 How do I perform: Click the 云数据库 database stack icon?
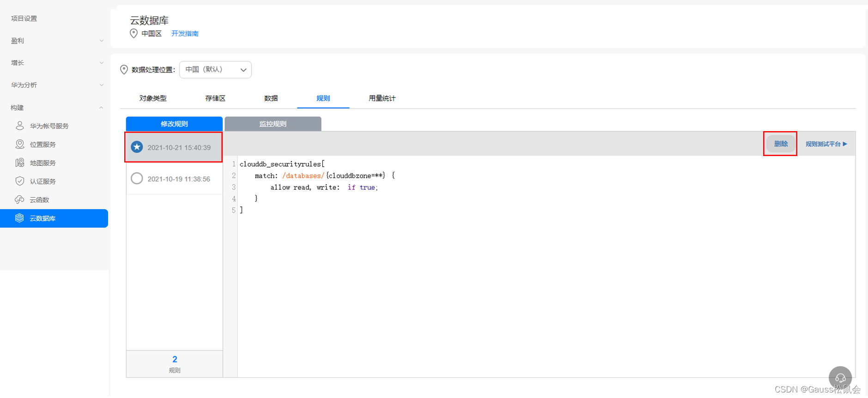tap(19, 218)
